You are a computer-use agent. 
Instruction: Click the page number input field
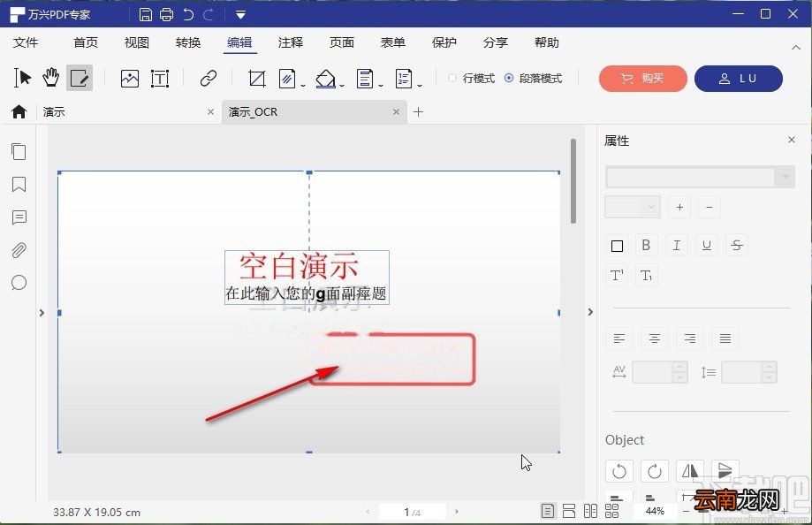click(413, 512)
